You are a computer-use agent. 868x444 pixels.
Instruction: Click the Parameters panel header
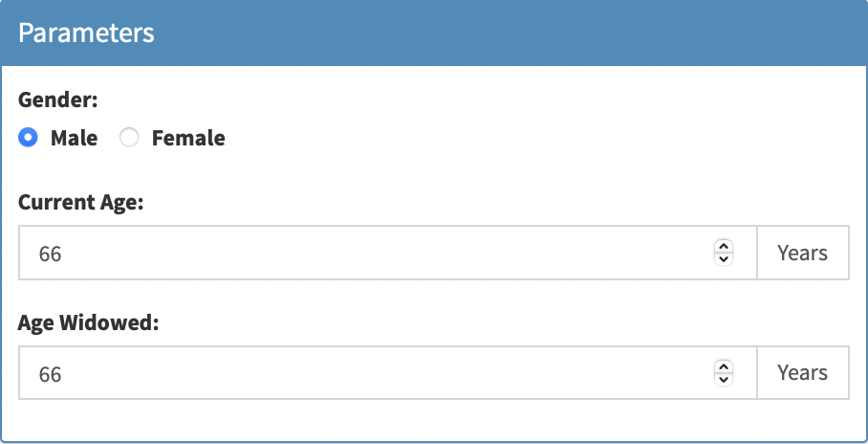pos(434,33)
